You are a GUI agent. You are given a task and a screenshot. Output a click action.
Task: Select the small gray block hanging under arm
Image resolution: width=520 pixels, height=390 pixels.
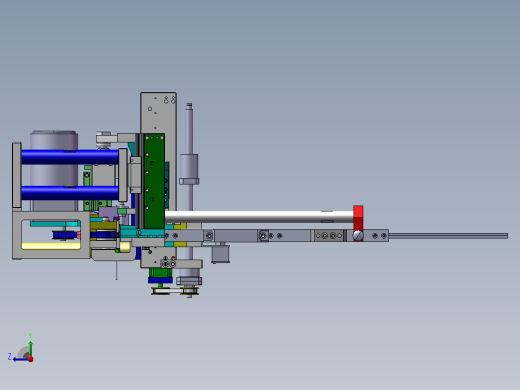coord(220,254)
